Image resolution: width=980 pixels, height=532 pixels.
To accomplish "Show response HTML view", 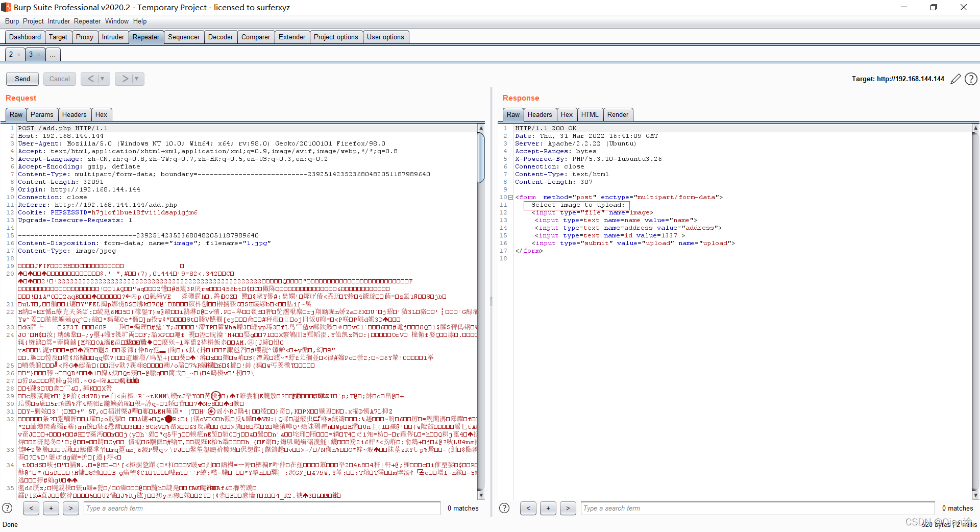I will tap(590, 114).
